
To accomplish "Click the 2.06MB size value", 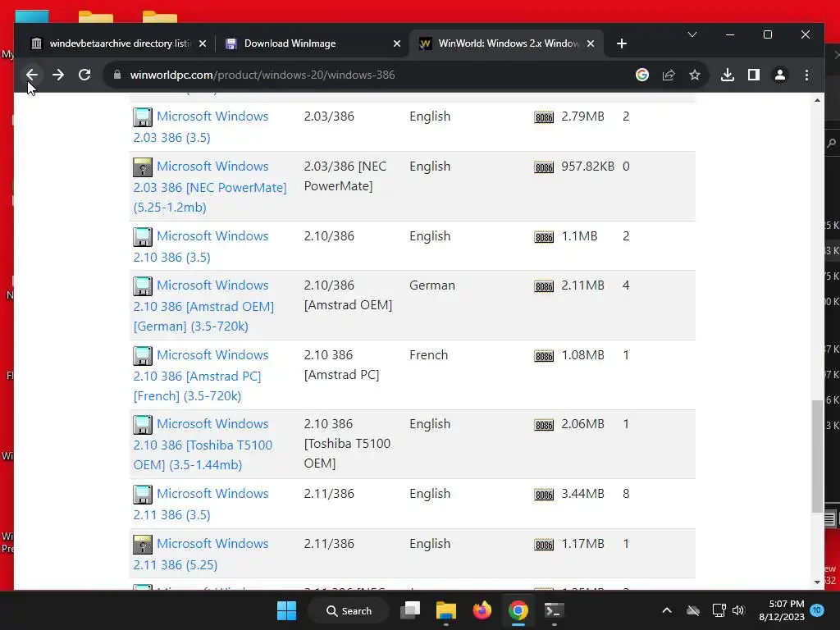I will 583,424.
